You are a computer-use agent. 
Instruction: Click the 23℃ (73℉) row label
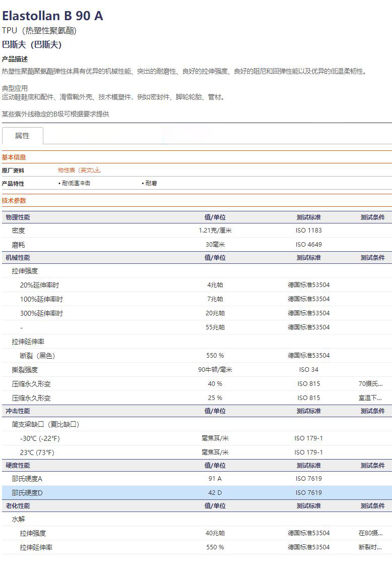(37, 452)
